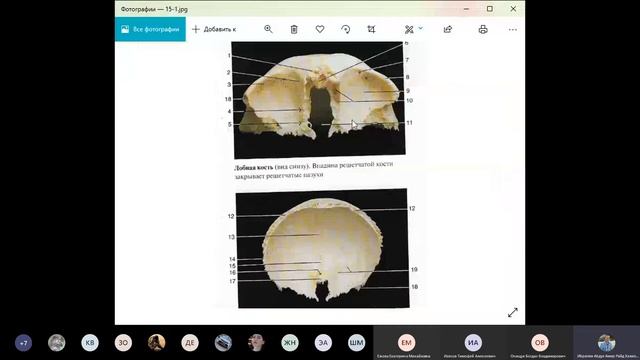Screen dimensions: 640x360
Task: Open the crop tool icon
Action: [371, 29]
